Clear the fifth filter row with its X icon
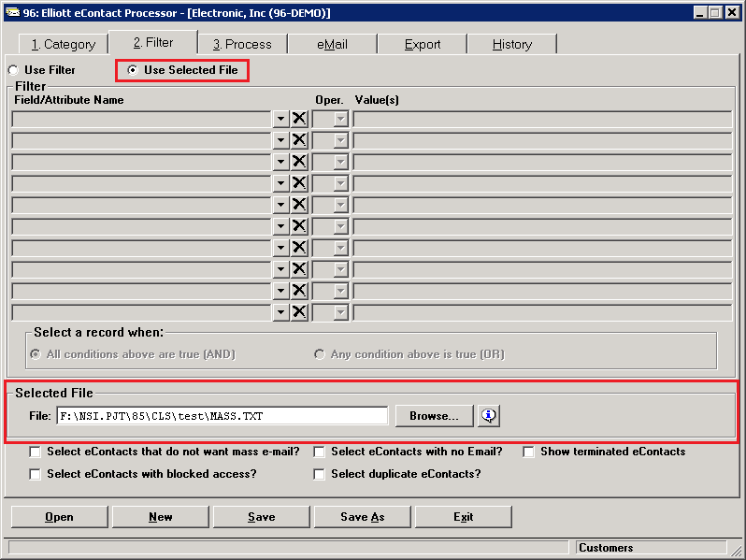746x560 pixels. 299,205
